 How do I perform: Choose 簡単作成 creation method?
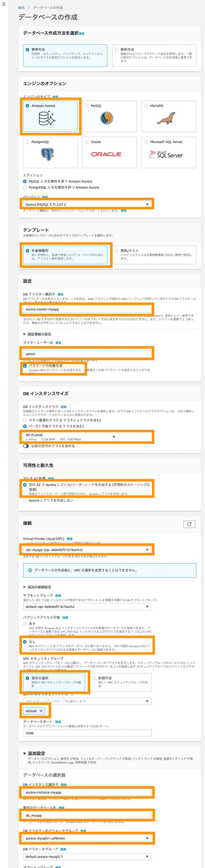click(154, 55)
